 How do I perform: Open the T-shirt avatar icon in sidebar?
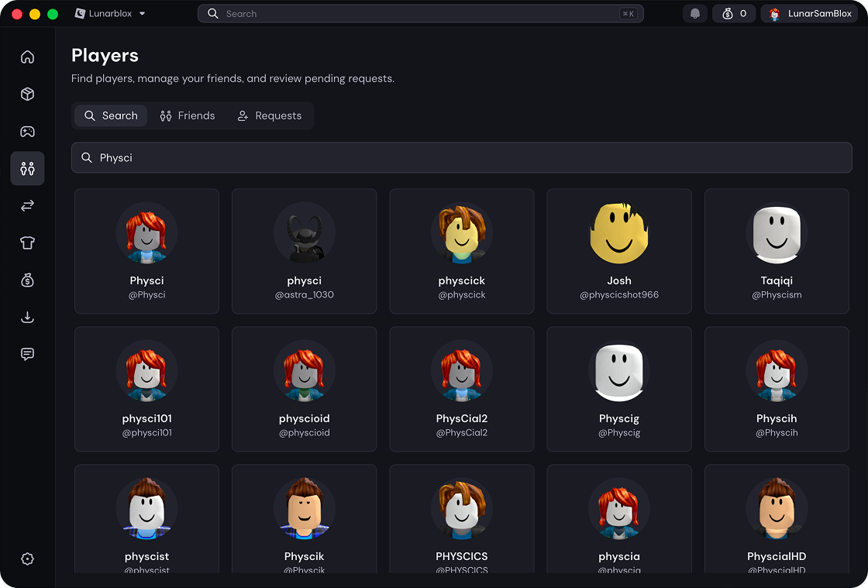coord(27,242)
